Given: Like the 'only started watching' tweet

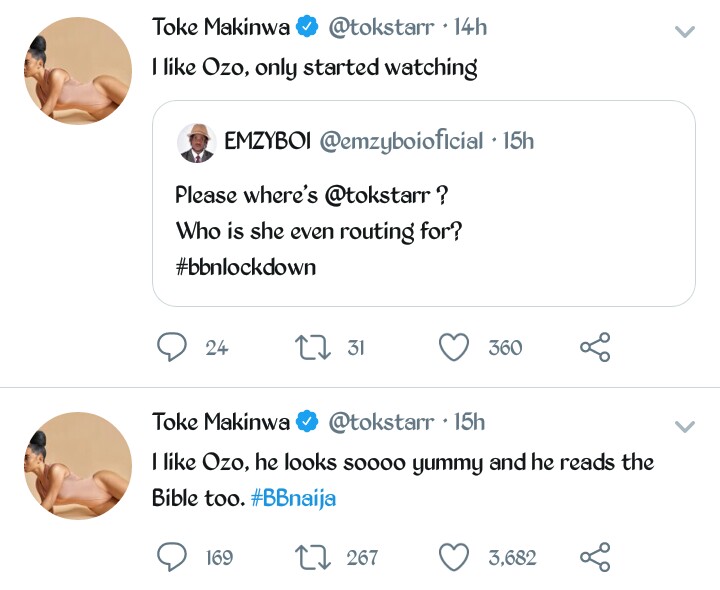Looking at the screenshot, I should (455, 347).
